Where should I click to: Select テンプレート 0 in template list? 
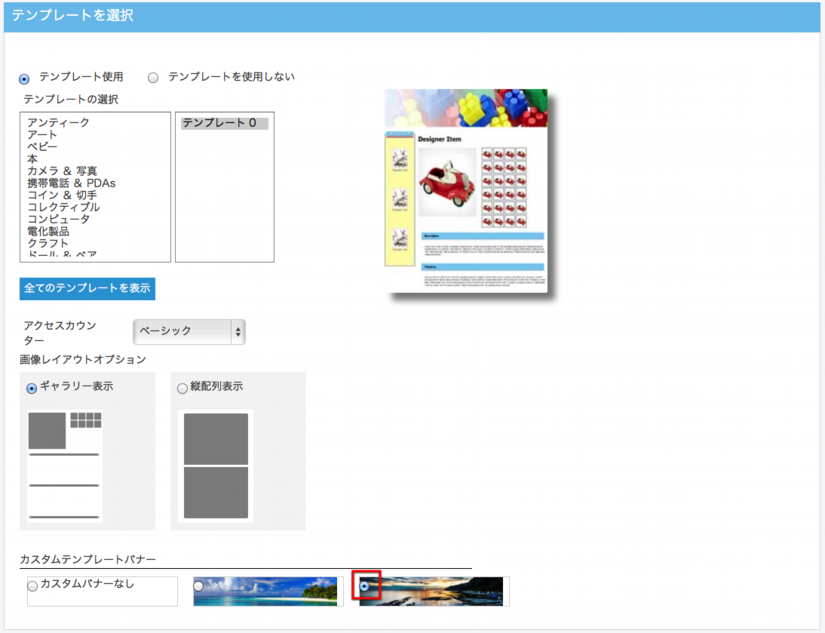pos(219,123)
